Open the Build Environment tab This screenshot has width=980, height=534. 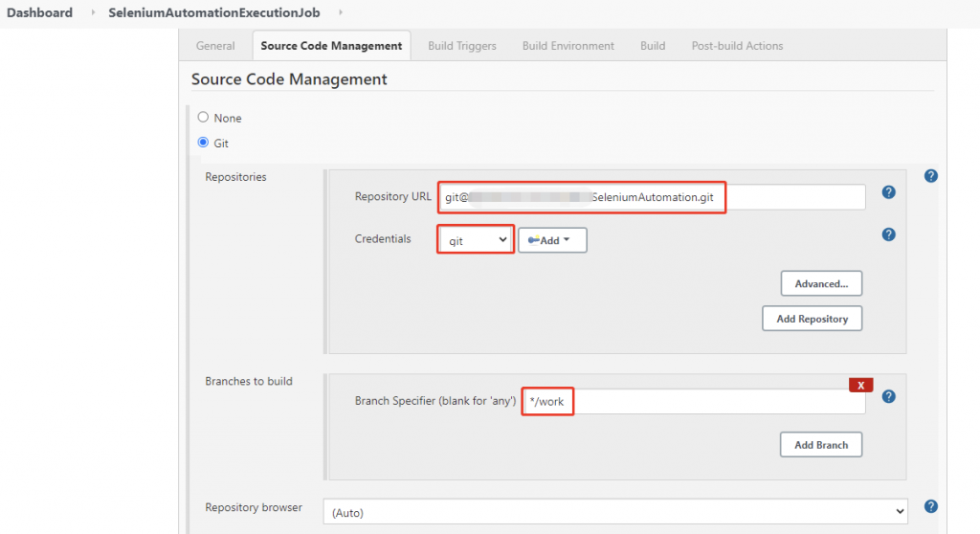click(x=568, y=46)
